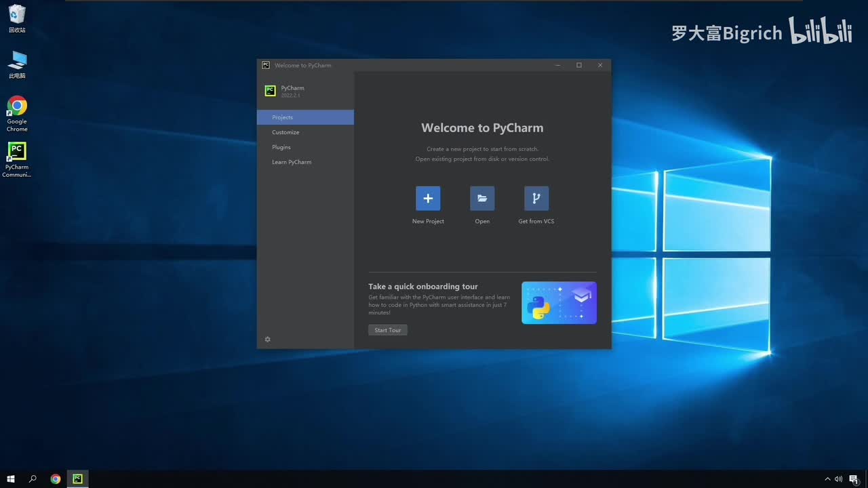The width and height of the screenshot is (868, 488).
Task: Show hidden system tray icons
Action: click(x=827, y=479)
